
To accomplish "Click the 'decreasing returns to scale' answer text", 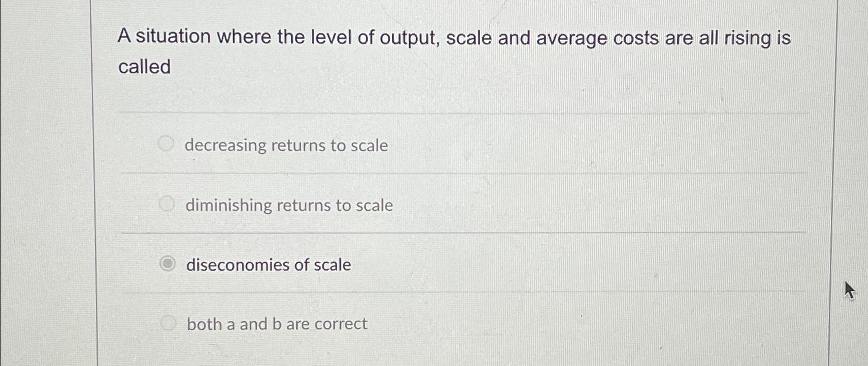I will coord(286,146).
